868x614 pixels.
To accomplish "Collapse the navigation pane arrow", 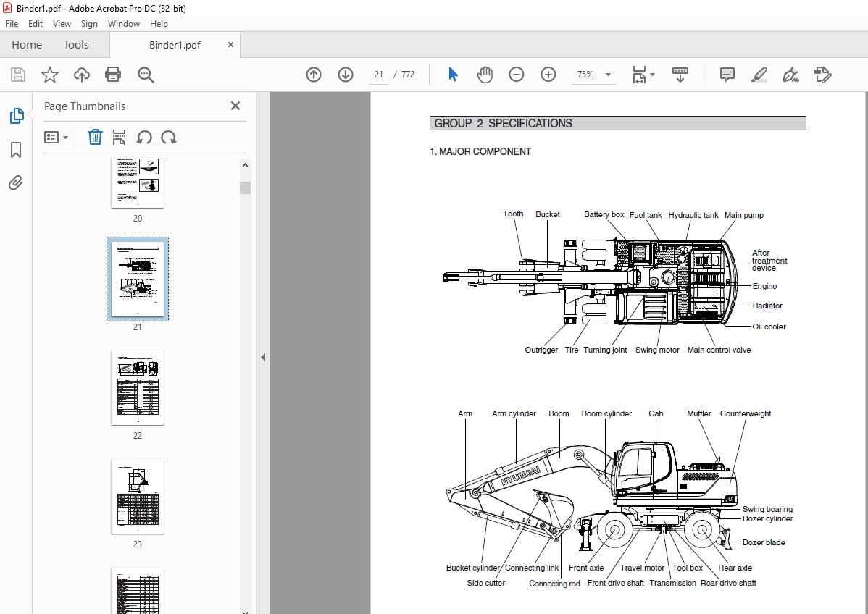I will coord(263,358).
